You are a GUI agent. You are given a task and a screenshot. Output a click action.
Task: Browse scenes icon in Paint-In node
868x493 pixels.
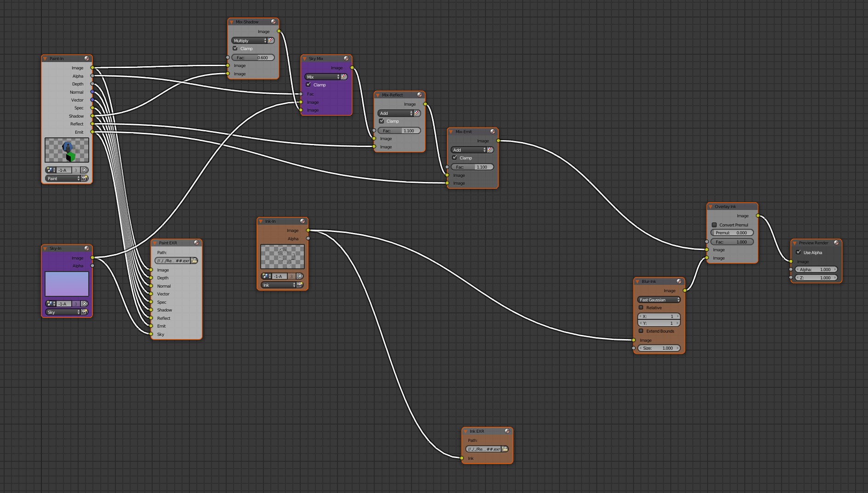click(50, 170)
